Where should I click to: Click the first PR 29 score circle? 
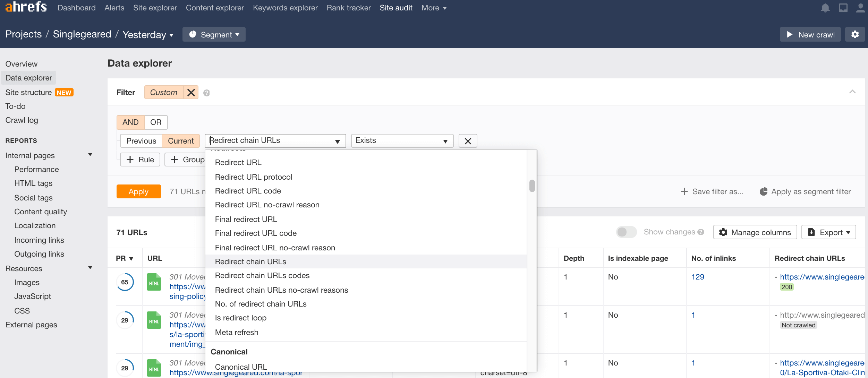tap(125, 320)
